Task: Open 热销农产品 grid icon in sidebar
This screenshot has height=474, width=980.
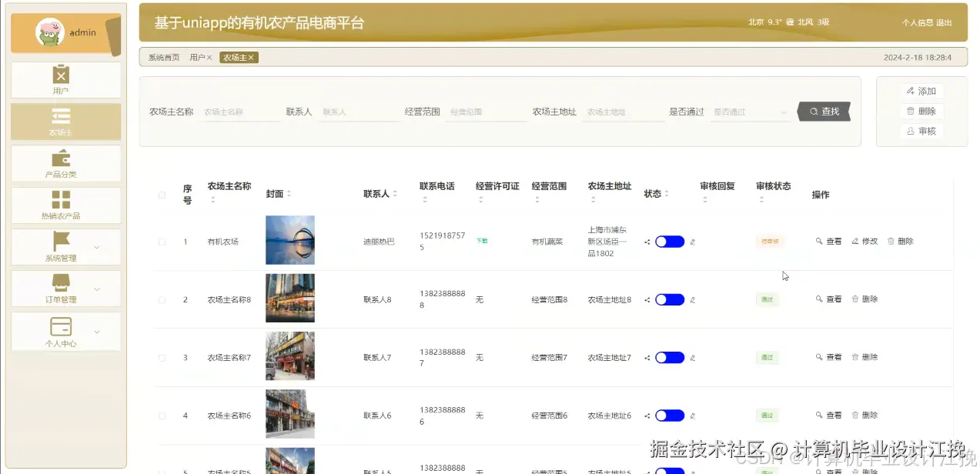Action: [61, 200]
